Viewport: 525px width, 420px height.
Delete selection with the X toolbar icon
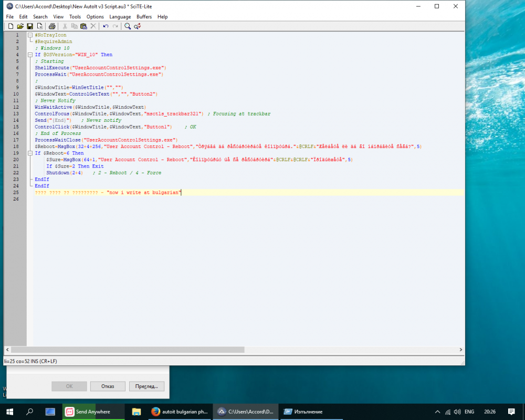tap(93, 26)
